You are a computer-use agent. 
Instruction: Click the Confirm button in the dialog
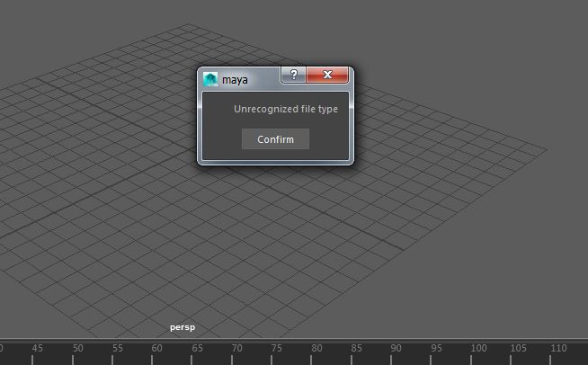point(275,139)
